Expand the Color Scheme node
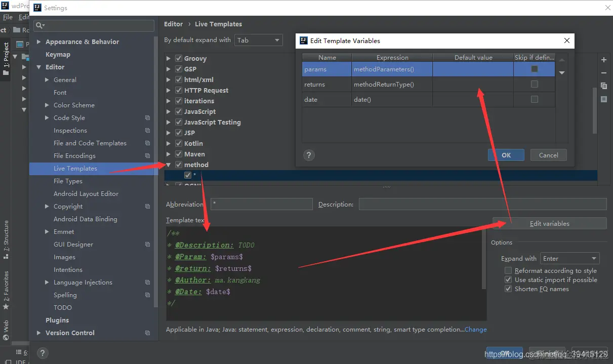 (47, 105)
